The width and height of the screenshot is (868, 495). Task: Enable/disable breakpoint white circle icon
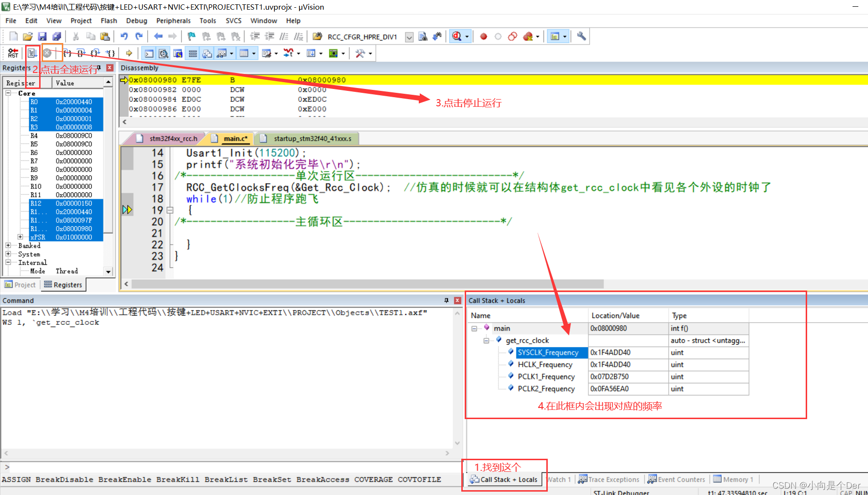(x=498, y=36)
